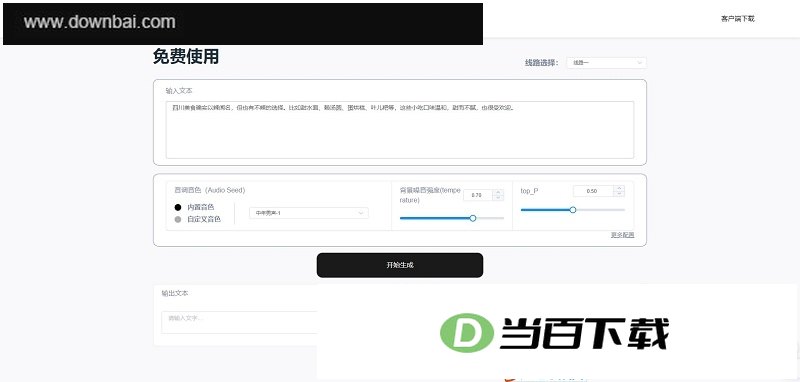Focus the 输出文本 text box

239,322
